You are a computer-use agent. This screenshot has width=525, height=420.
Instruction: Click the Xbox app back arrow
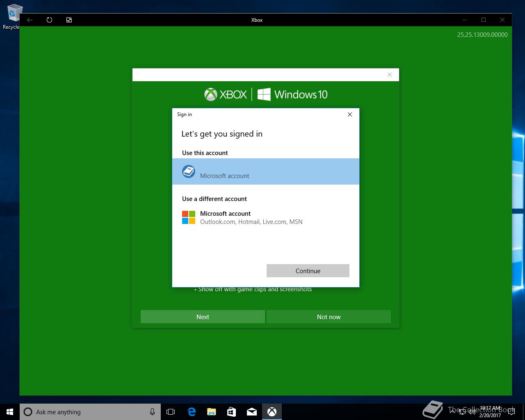[30, 20]
